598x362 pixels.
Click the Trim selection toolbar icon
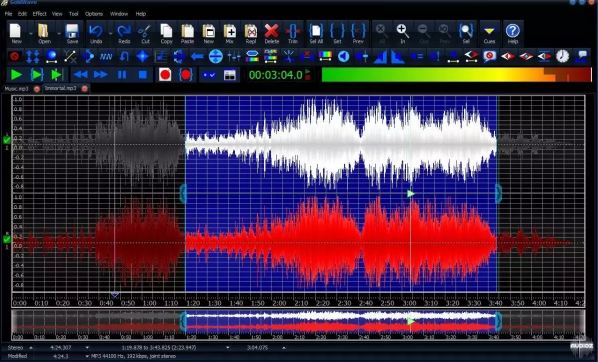[x=293, y=34]
